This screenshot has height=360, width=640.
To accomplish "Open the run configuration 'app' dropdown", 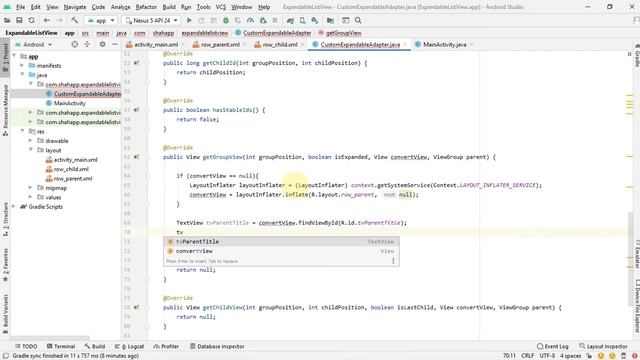I will pyautogui.click(x=101, y=20).
